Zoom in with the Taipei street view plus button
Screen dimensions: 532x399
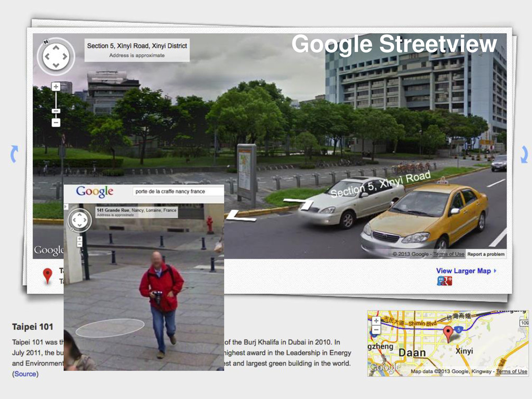click(x=56, y=87)
